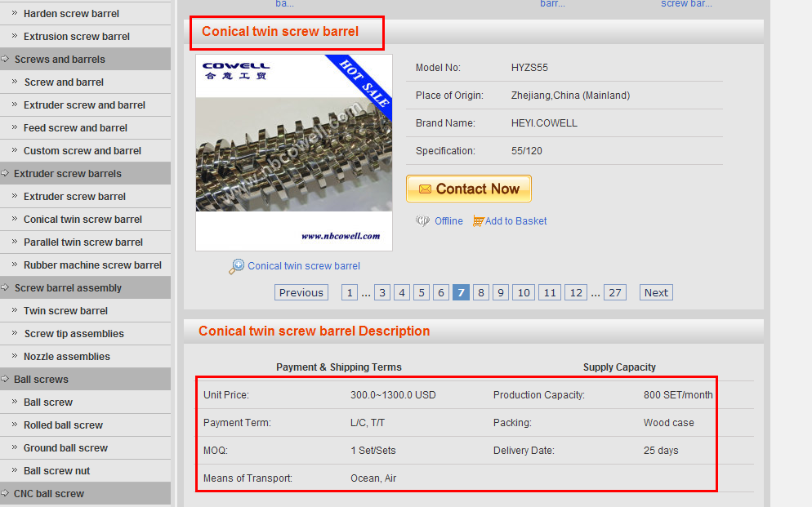Open page 11 in pagination

550,293
